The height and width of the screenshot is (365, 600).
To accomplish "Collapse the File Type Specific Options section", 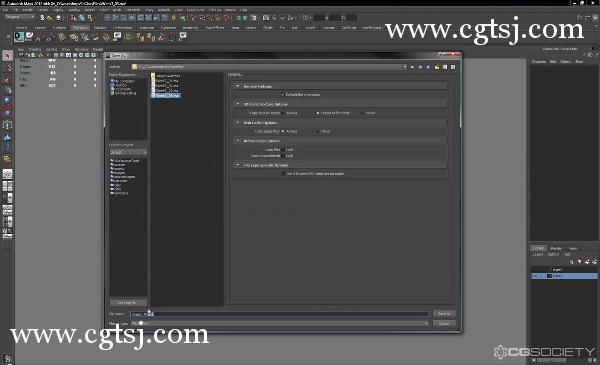I will click(x=238, y=165).
